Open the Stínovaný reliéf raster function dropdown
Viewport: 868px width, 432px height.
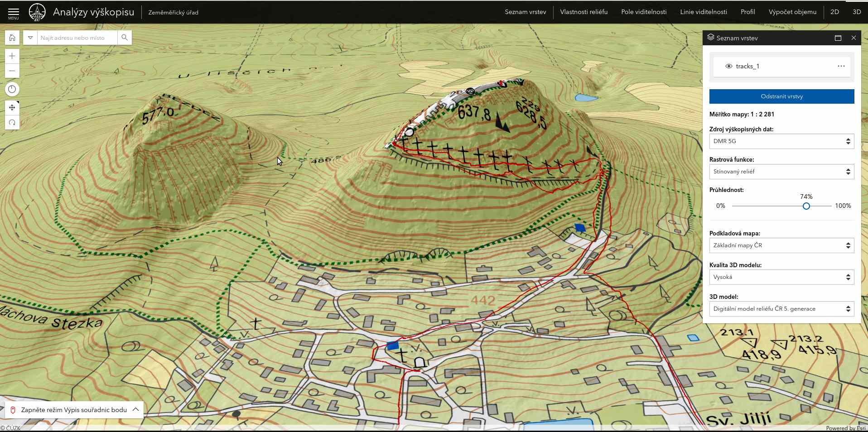point(781,172)
